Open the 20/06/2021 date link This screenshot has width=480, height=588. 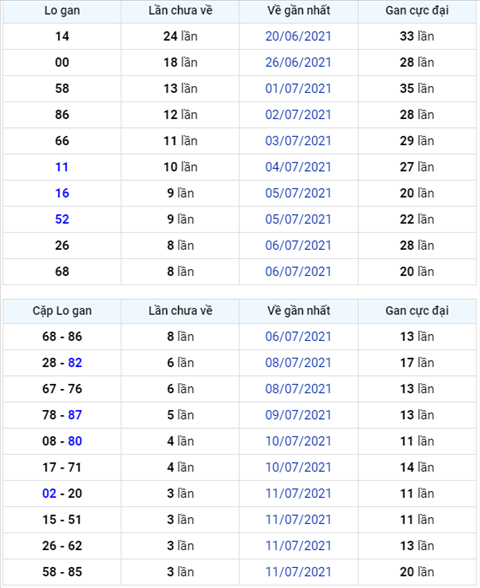[x=298, y=36]
